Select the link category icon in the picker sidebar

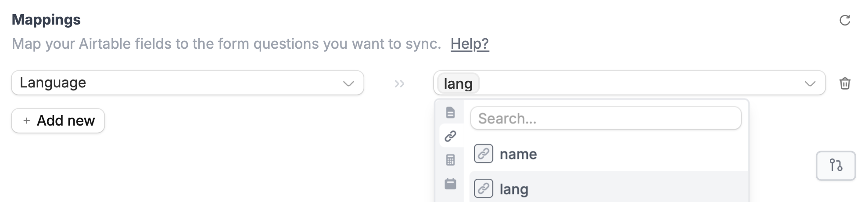[x=450, y=136]
